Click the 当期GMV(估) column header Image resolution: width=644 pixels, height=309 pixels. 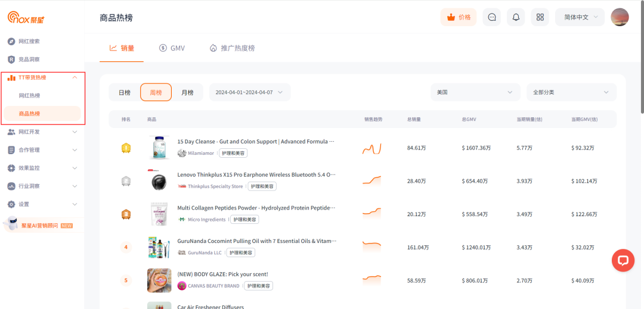[584, 119]
